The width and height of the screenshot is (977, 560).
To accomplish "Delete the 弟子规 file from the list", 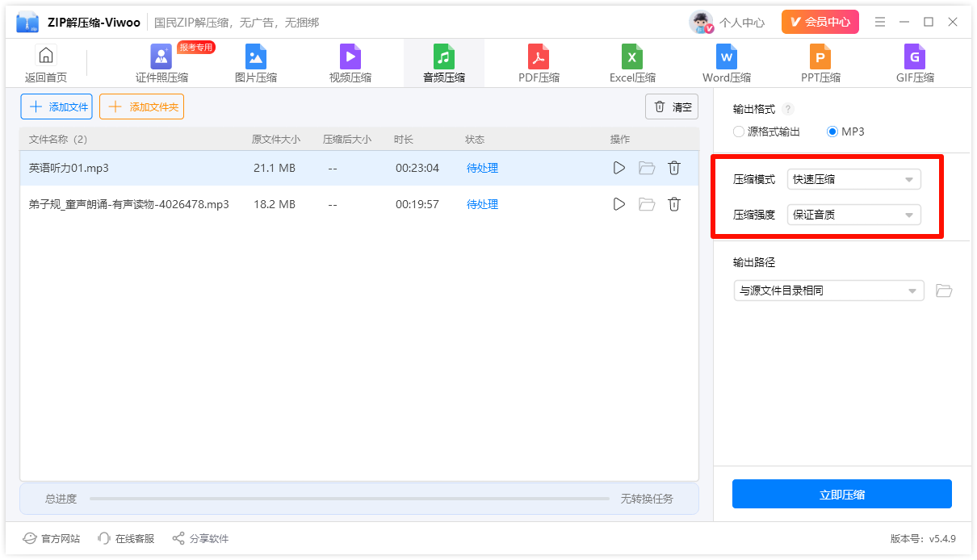I will (x=674, y=204).
